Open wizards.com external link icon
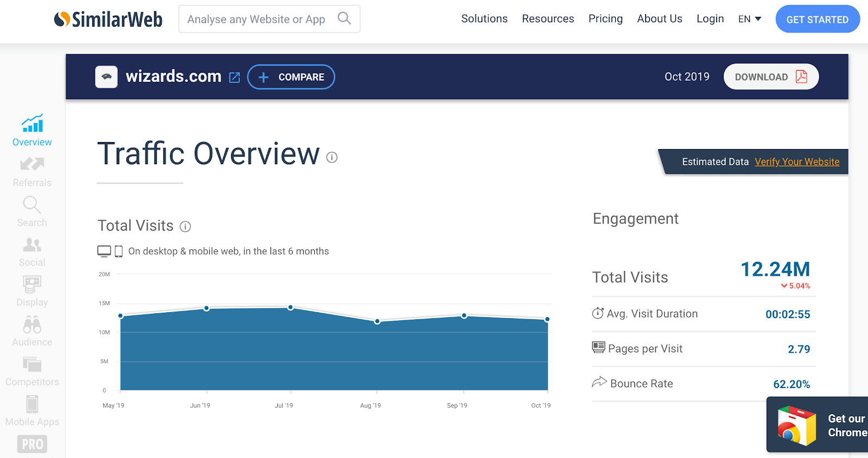This screenshot has height=458, width=868. click(234, 78)
